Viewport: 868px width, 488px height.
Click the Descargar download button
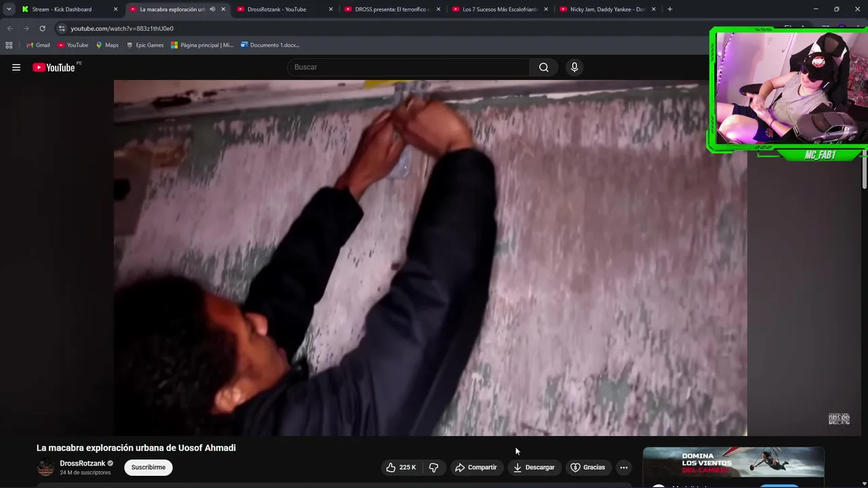click(534, 467)
